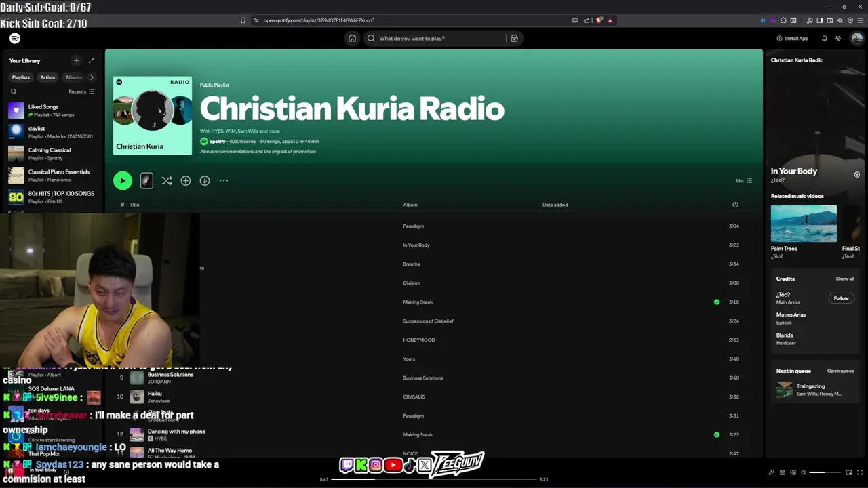Open the Browse icon in search bar

(514, 39)
